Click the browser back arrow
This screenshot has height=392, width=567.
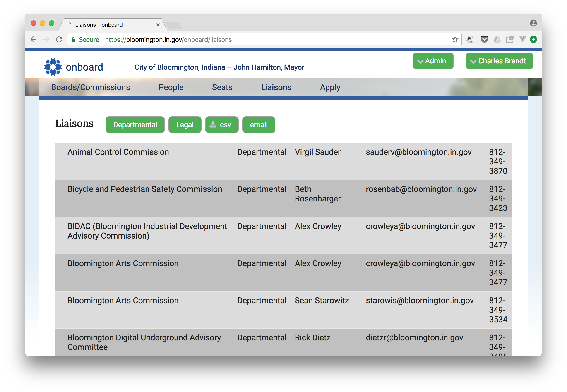(x=34, y=40)
